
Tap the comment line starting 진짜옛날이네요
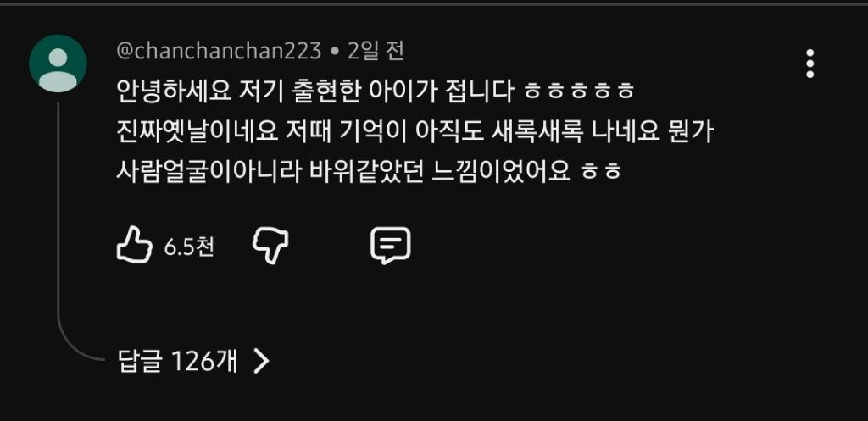[415, 132]
